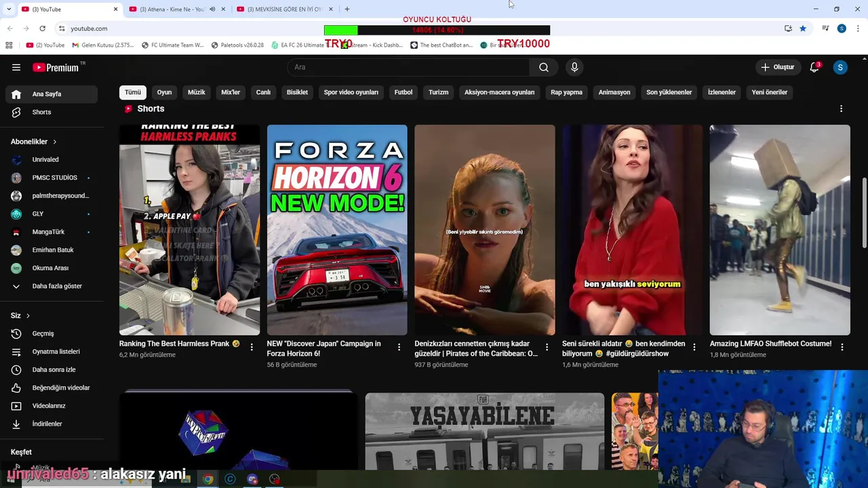Play the Ranking Best Harmless Pranks thumbnail
Screen dimensions: 868x488
coord(189,230)
